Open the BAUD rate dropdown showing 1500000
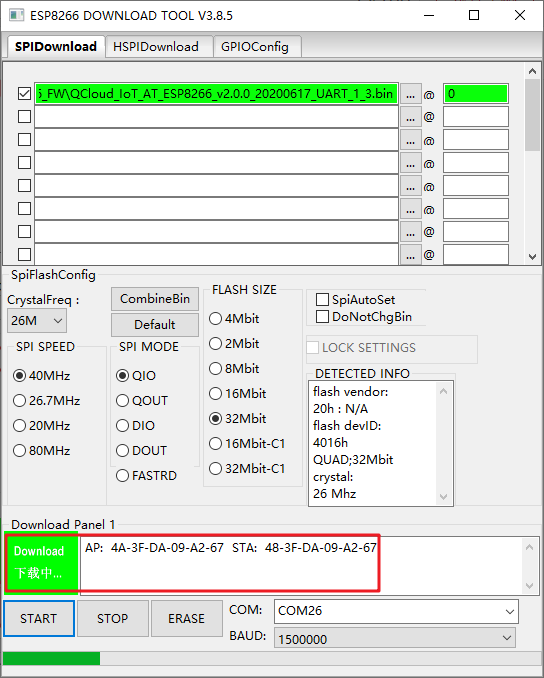This screenshot has width=544, height=678. click(395, 638)
